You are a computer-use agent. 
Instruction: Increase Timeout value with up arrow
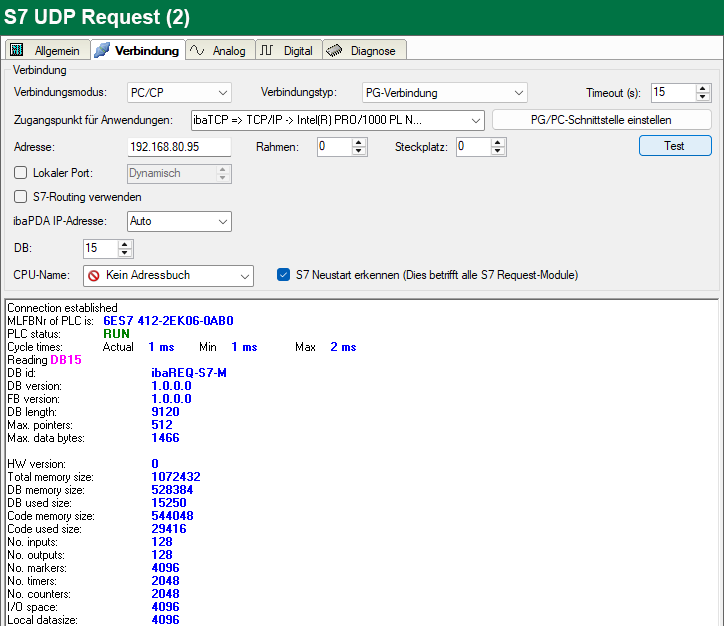[x=703, y=88]
